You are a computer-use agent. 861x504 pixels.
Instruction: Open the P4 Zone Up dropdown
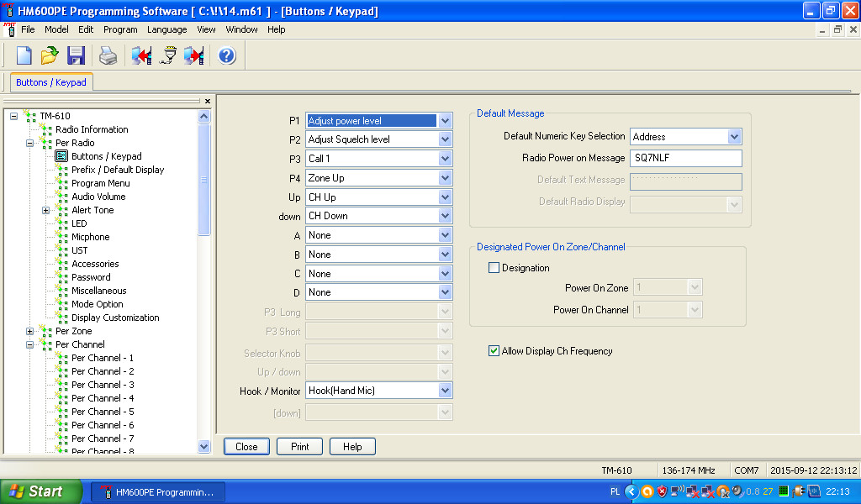coord(446,178)
